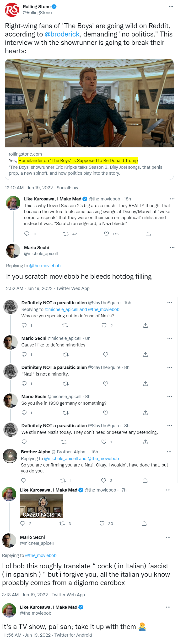This screenshot has height=644, width=178.
Task: Open Definitely NOT a parasitic alien's avatar
Action: click(11, 307)
